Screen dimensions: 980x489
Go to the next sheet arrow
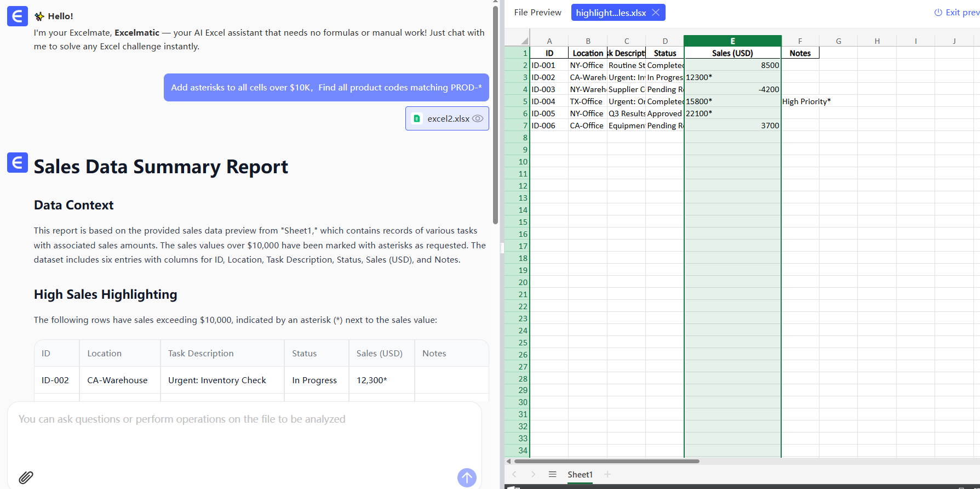(x=533, y=474)
